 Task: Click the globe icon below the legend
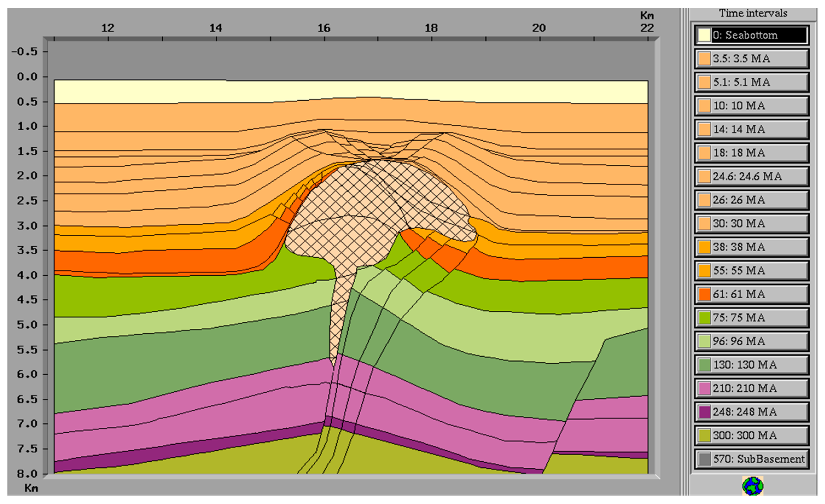tap(753, 486)
